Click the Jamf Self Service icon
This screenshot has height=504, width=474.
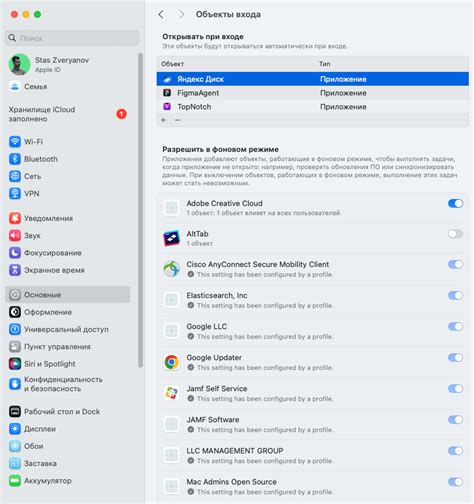click(x=171, y=393)
